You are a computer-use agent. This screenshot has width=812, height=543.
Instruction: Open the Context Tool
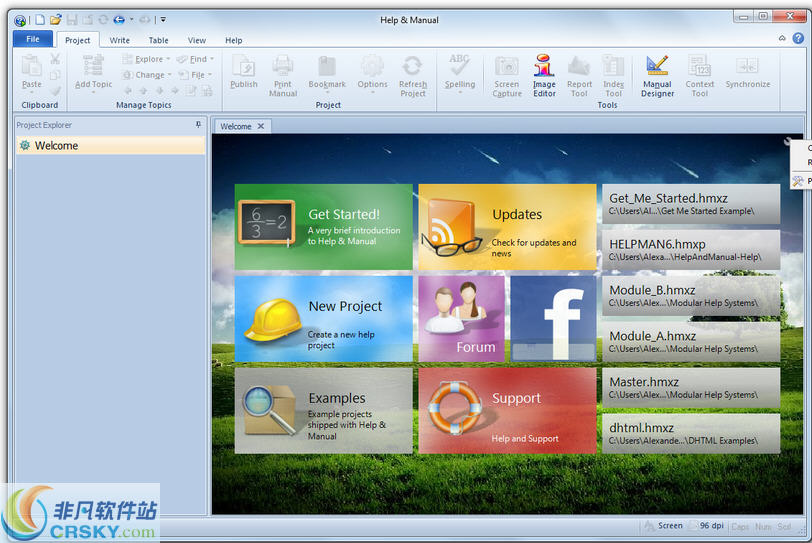coord(699,75)
